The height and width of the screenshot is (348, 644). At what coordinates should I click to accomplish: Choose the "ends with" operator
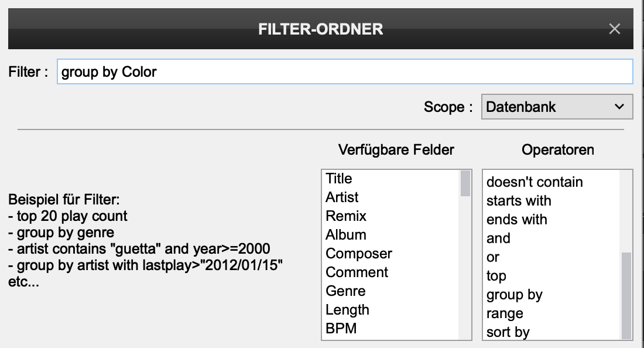pos(516,220)
